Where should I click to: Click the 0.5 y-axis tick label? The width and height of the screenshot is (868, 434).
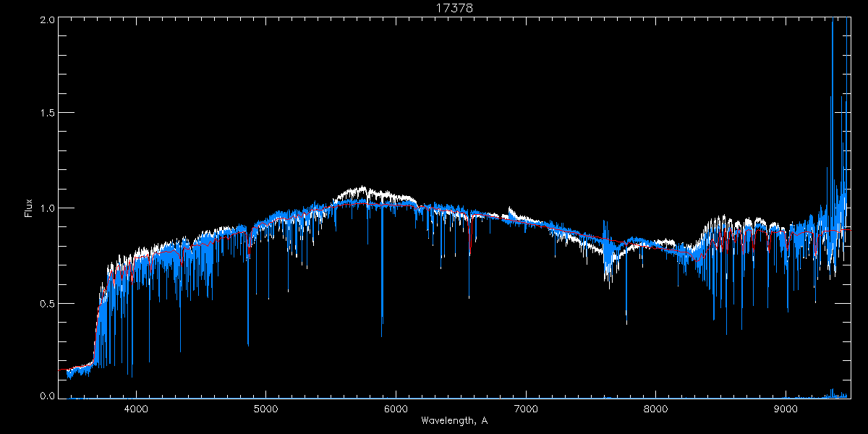(x=47, y=303)
